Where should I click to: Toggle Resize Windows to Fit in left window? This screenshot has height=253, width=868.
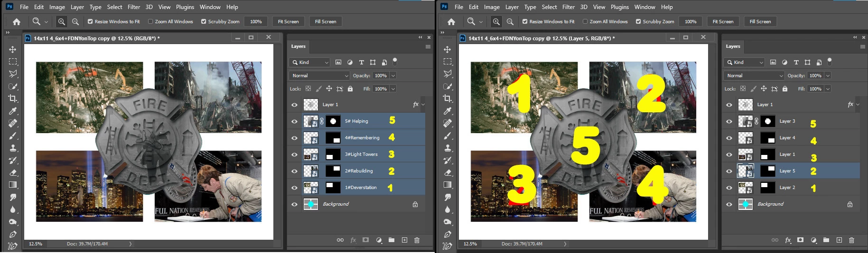pyautogui.click(x=114, y=21)
